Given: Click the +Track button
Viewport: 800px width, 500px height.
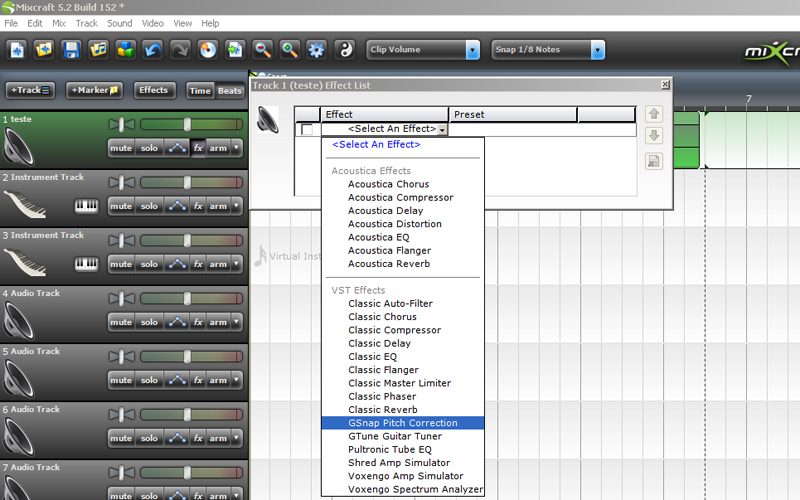Looking at the screenshot, I should pos(30,90).
